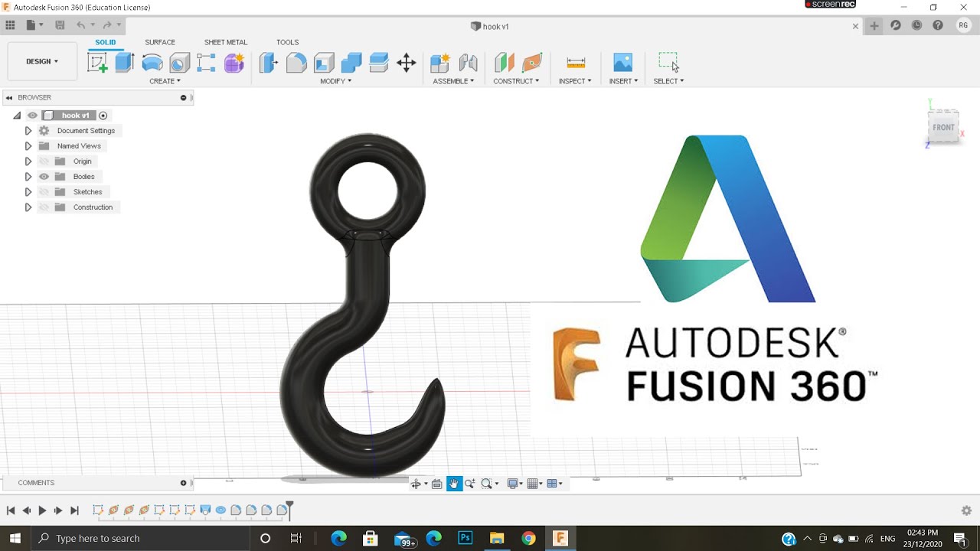Jump to timeline beginning

point(11,510)
